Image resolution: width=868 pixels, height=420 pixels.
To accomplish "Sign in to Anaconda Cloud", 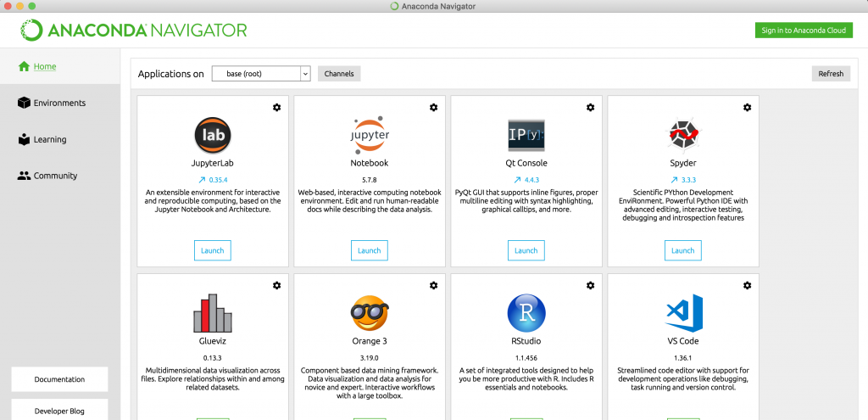I will (x=804, y=31).
